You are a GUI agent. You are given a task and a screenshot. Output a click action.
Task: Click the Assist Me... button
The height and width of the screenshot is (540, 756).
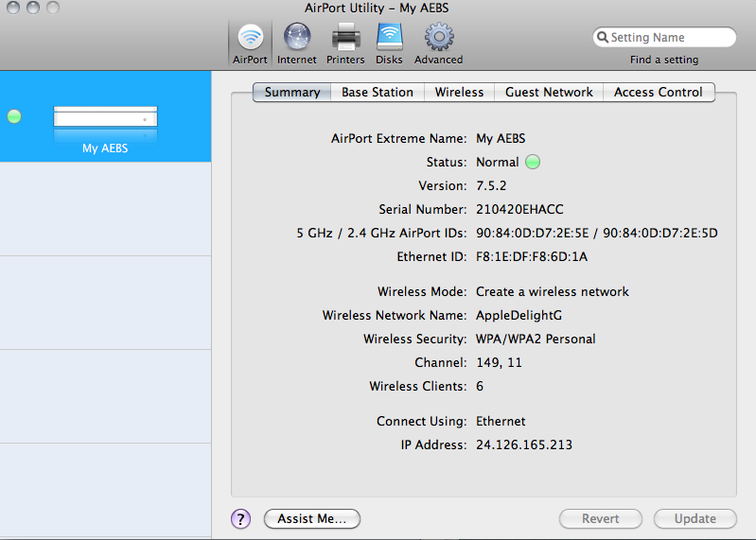point(312,519)
